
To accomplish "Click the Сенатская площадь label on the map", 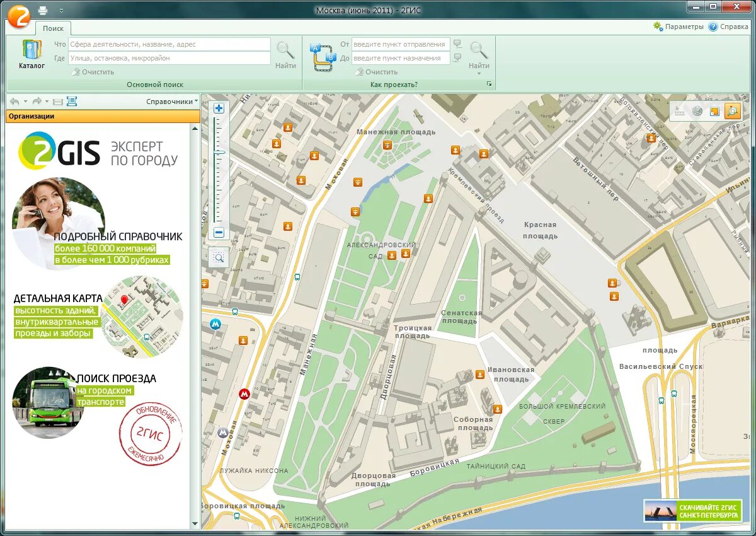I will click(461, 317).
